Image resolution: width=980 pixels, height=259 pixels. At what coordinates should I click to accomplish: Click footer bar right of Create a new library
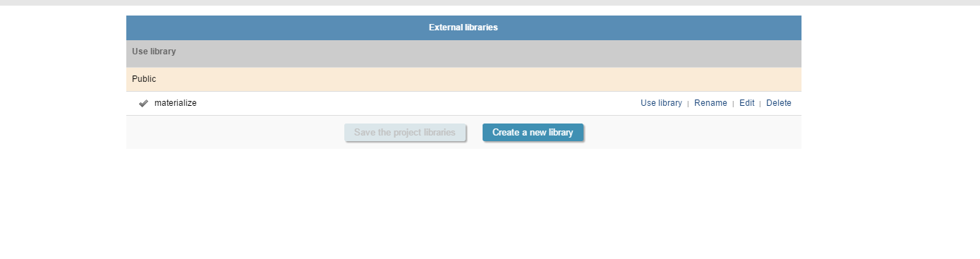tap(693, 132)
